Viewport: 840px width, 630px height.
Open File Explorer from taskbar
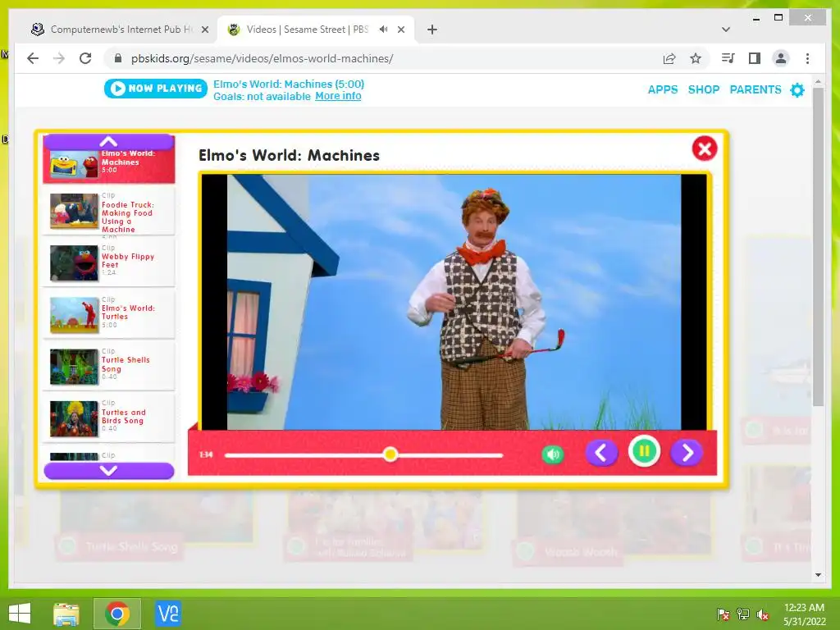coord(66,614)
